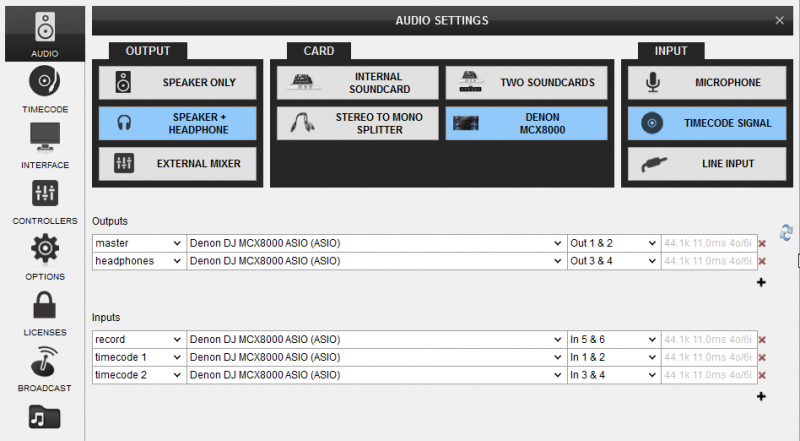The width and height of the screenshot is (800, 441).
Task: Remove the master output row
Action: click(x=762, y=244)
